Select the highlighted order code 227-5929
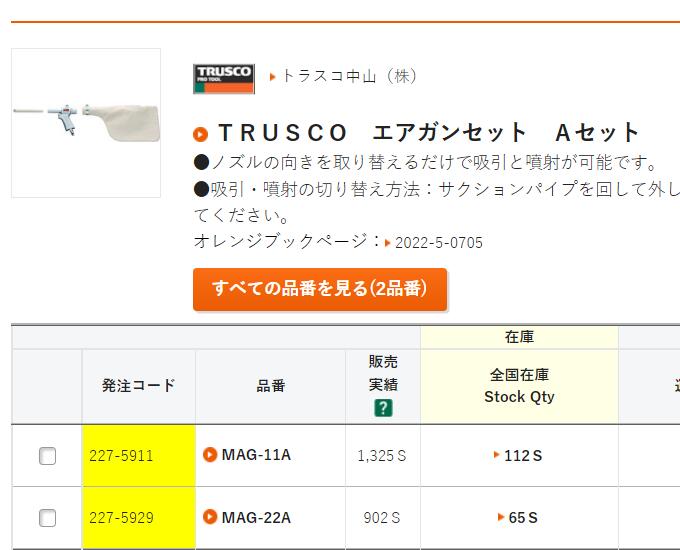 121,518
